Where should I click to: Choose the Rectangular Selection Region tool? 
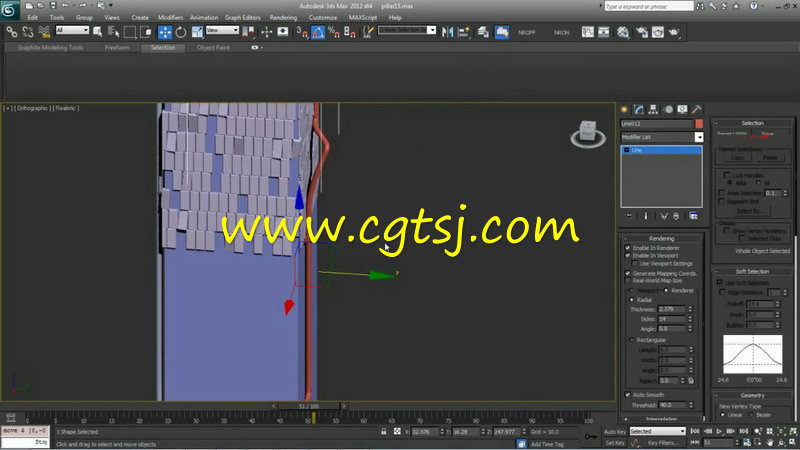point(130,32)
